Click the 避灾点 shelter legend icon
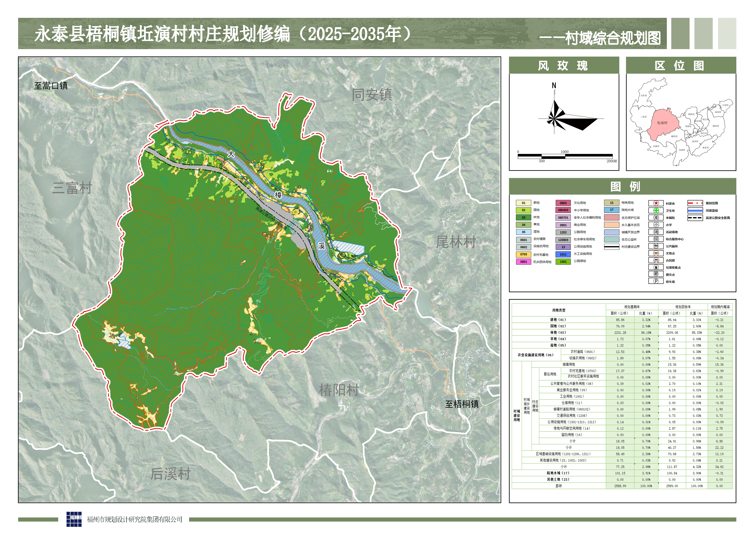The height and width of the screenshot is (535, 756). pos(656,274)
